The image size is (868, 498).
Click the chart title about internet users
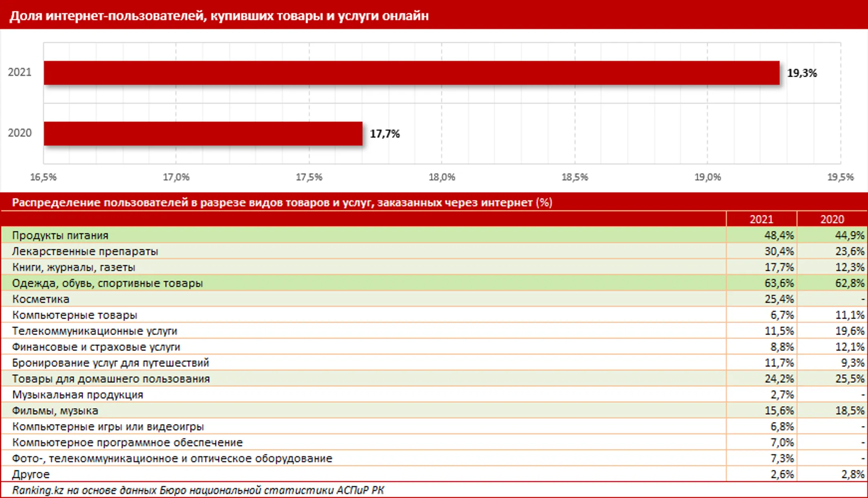pos(220,16)
